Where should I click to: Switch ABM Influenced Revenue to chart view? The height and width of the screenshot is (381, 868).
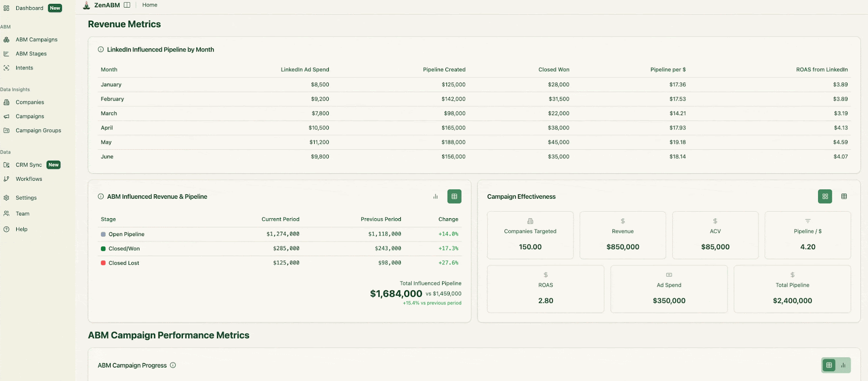tap(435, 196)
